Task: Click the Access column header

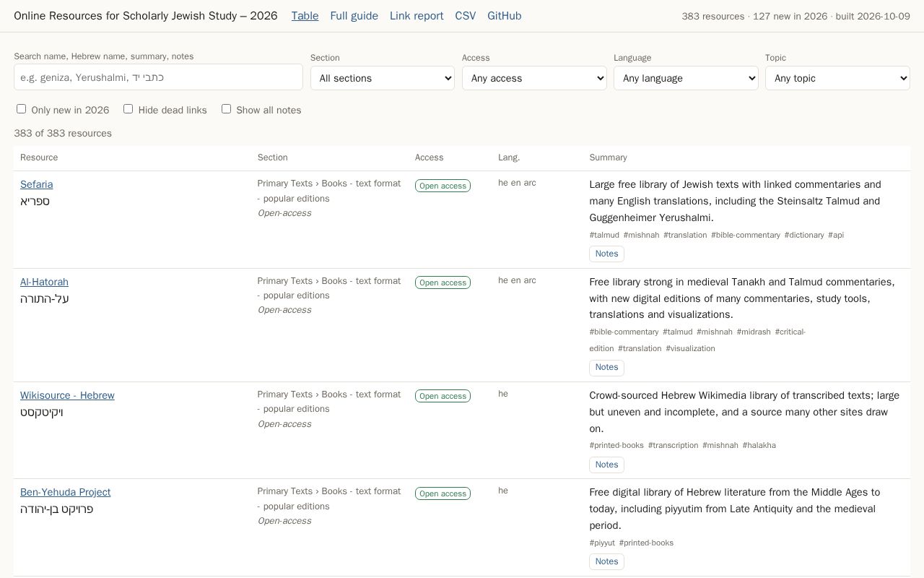Action: 430,158
